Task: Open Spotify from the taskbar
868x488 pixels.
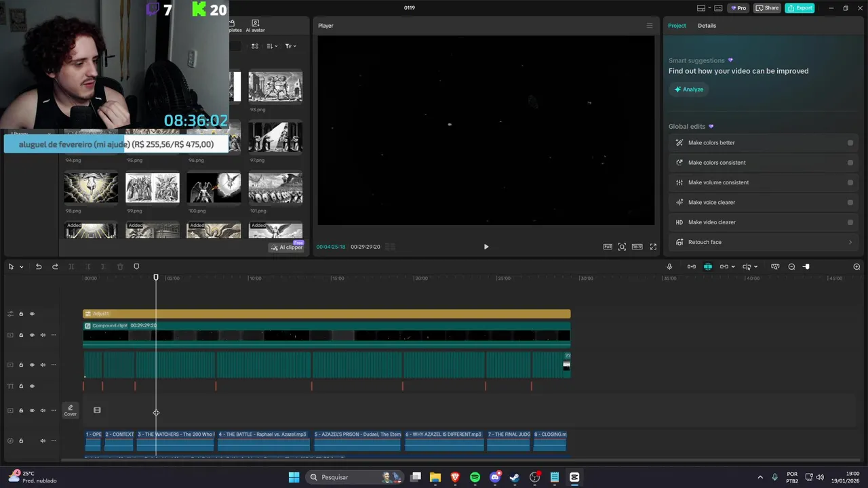Action: point(475,477)
